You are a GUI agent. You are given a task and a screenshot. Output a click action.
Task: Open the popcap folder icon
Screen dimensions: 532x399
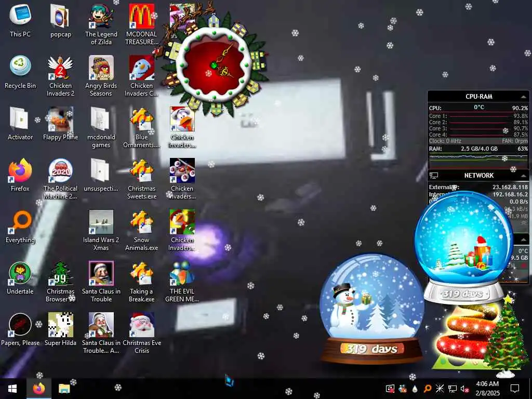pyautogui.click(x=60, y=20)
